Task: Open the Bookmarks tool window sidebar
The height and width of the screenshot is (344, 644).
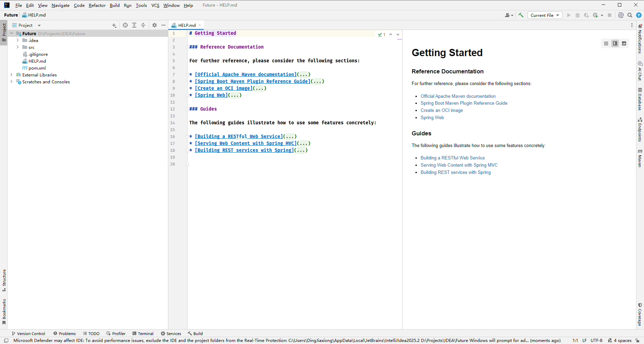Action: [x=4, y=312]
